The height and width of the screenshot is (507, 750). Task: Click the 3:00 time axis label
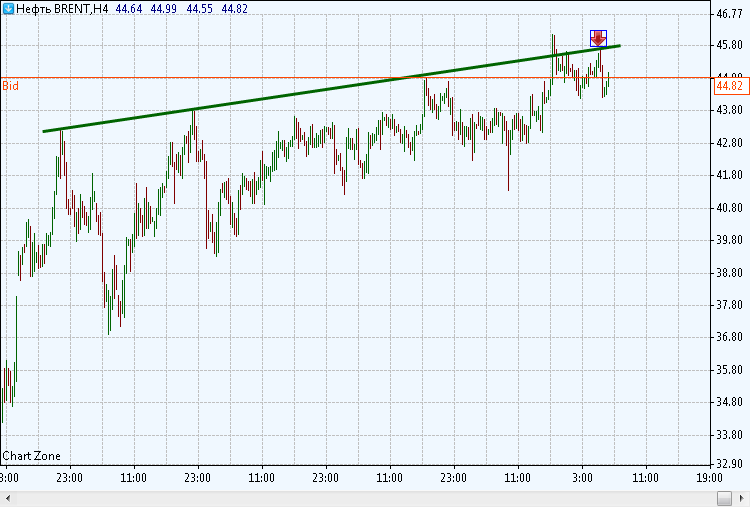[x=582, y=477]
